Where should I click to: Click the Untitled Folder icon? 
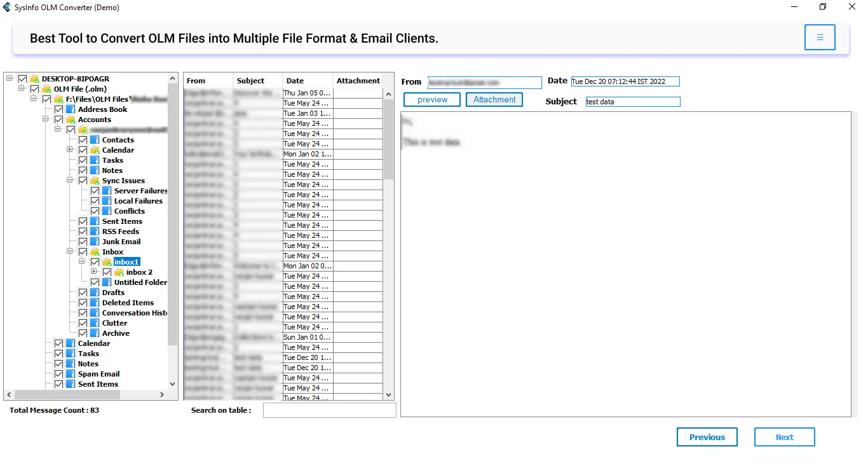[x=107, y=282]
